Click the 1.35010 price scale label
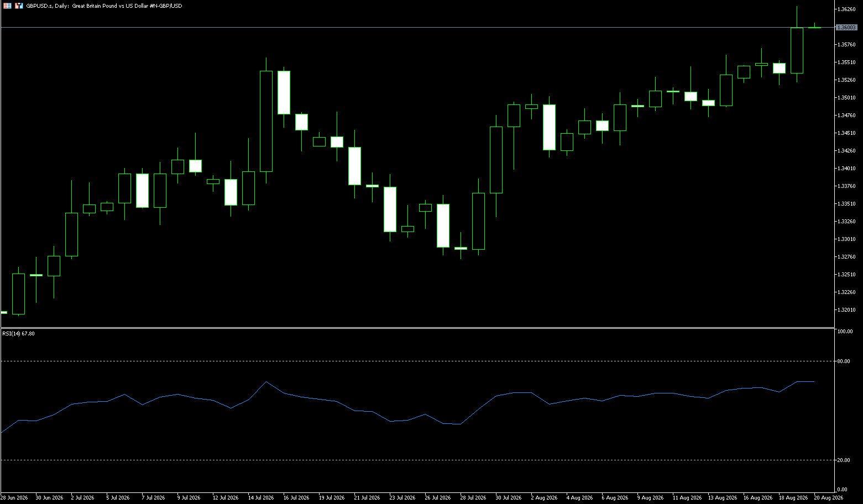This screenshot has width=863, height=504. [x=846, y=98]
